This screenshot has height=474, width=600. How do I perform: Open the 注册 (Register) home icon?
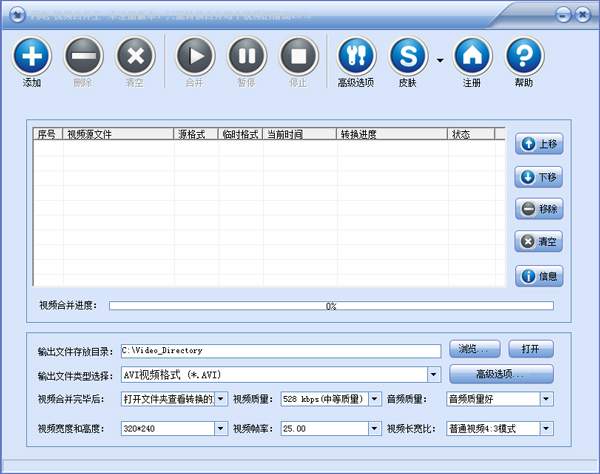[x=472, y=56]
